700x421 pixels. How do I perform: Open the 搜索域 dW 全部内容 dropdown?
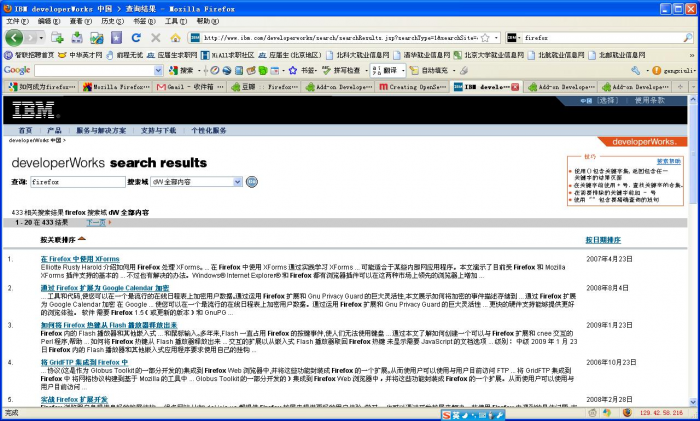(238, 182)
